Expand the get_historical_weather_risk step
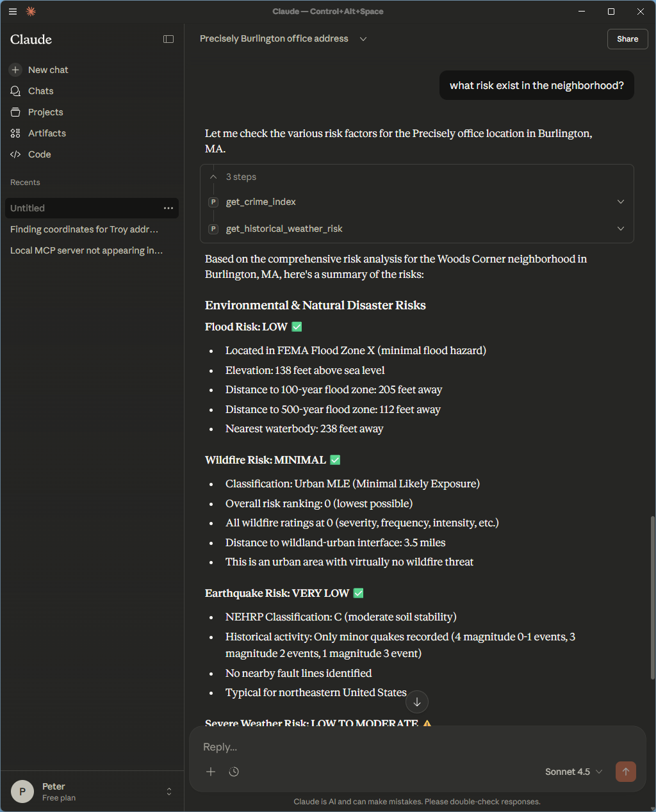The width and height of the screenshot is (656, 812). tap(620, 229)
